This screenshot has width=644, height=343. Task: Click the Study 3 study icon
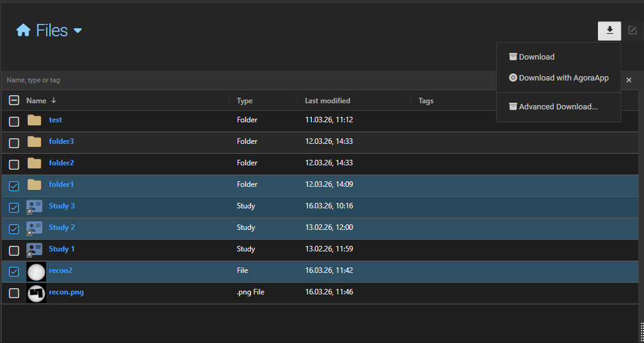[34, 207]
